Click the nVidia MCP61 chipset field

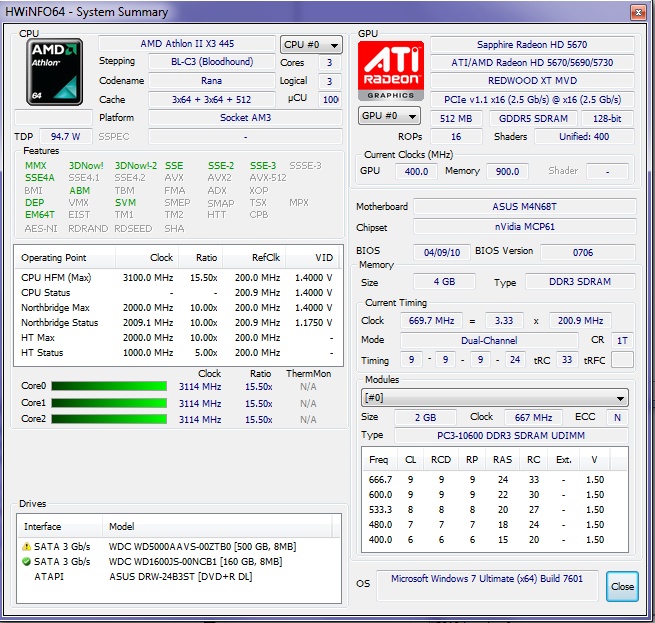coord(524,226)
